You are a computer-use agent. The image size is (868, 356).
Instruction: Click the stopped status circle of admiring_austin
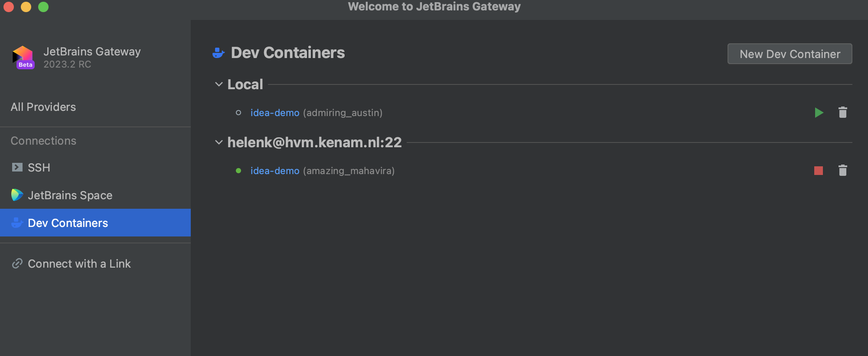point(238,113)
